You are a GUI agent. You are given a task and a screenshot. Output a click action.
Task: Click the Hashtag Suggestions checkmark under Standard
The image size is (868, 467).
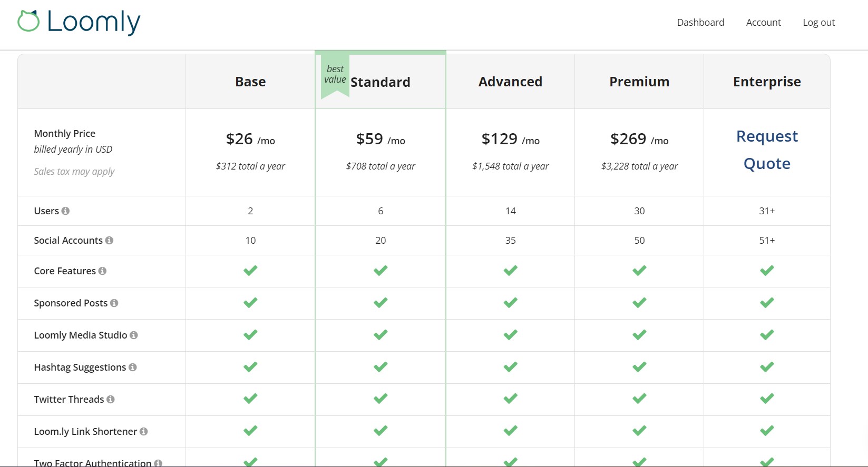coord(381,367)
